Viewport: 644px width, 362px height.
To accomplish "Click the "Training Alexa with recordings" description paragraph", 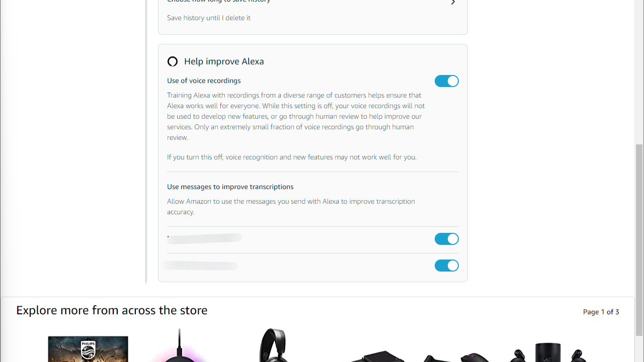I will pos(296,116).
